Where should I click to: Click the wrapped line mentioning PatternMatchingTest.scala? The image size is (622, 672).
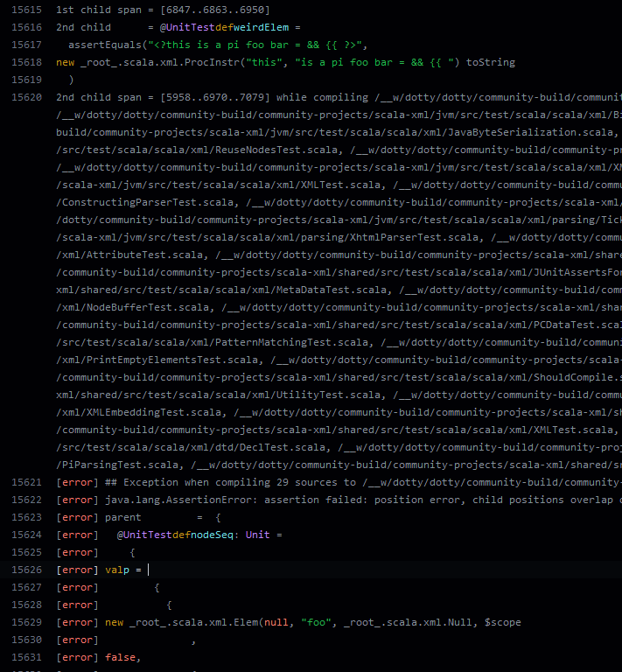pyautogui.click(x=339, y=342)
